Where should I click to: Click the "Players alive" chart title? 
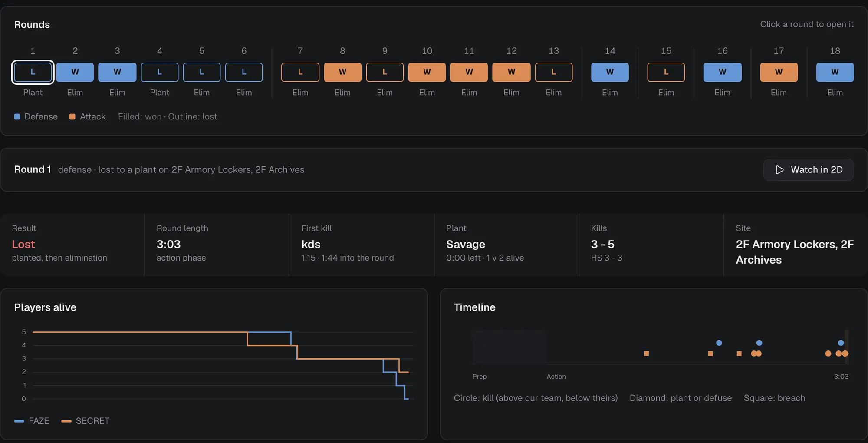45,307
